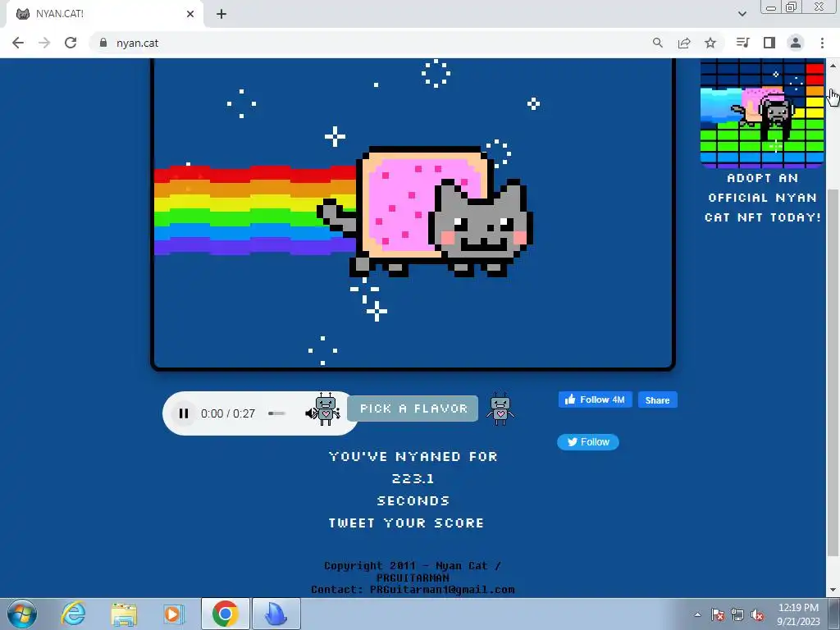Switch to Chrome in the taskbar
The height and width of the screenshot is (630, 840).
(x=225, y=614)
